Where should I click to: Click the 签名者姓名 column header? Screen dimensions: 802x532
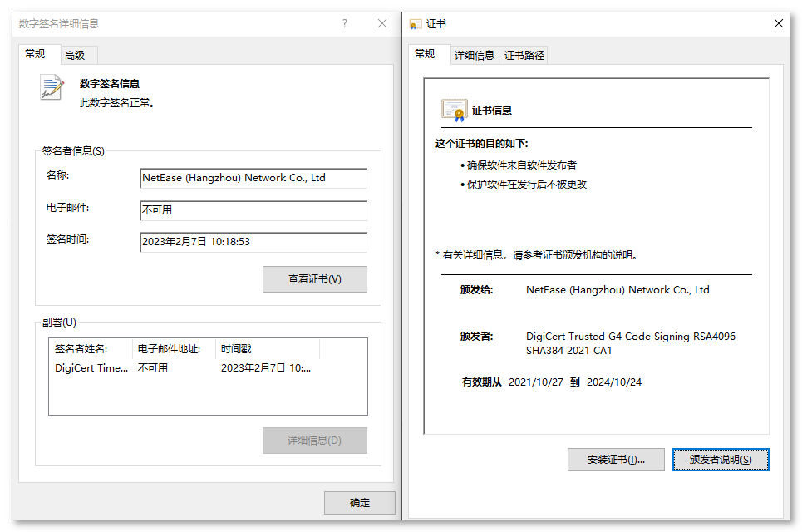91,349
